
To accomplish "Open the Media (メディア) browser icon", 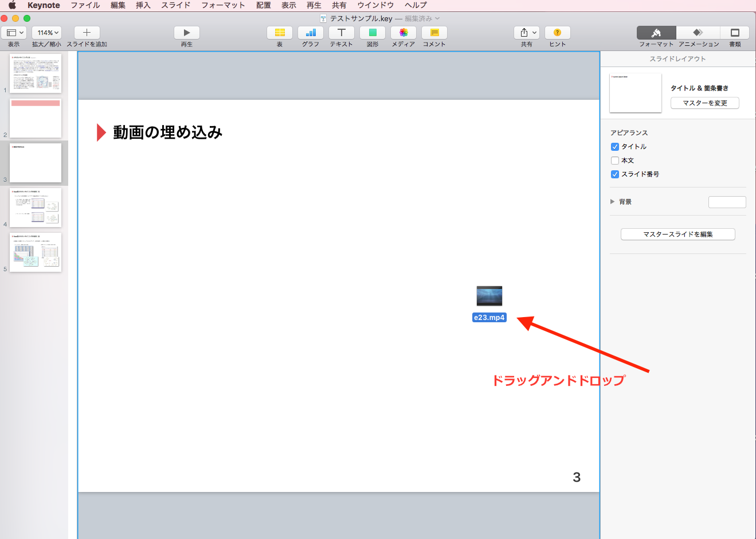I will (404, 33).
